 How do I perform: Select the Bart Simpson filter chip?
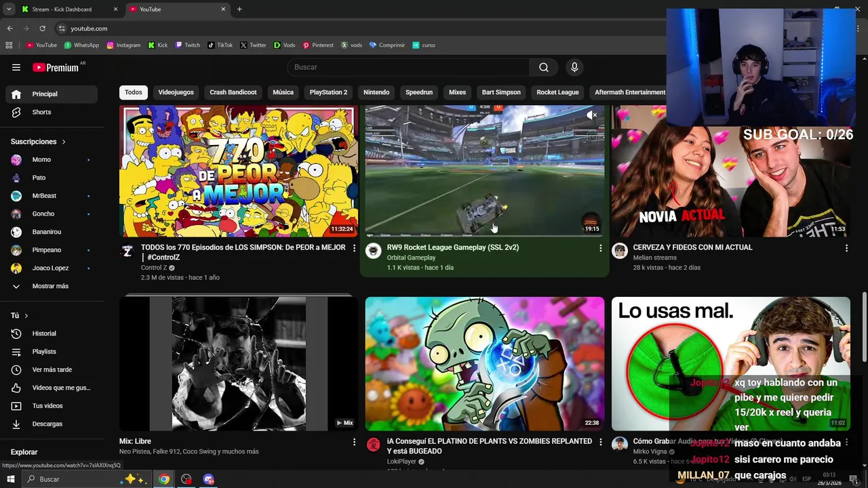tap(501, 92)
